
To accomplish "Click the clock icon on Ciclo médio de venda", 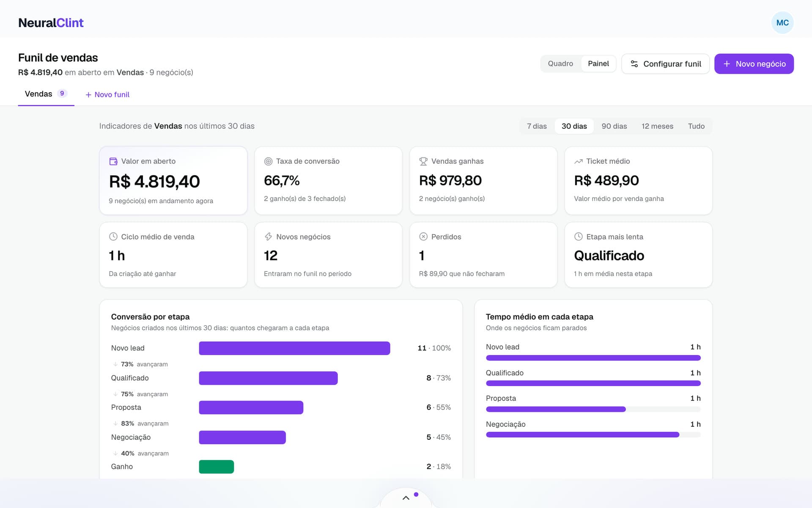I will coord(113,237).
